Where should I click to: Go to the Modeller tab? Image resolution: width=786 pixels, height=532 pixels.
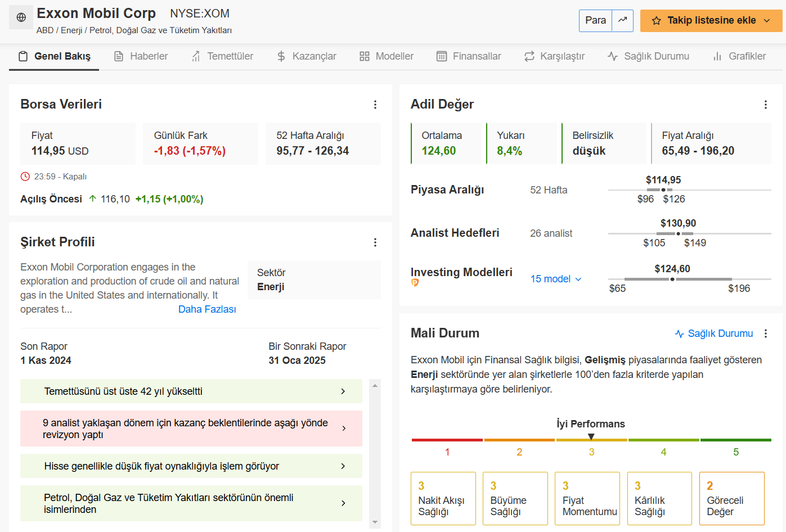387,56
